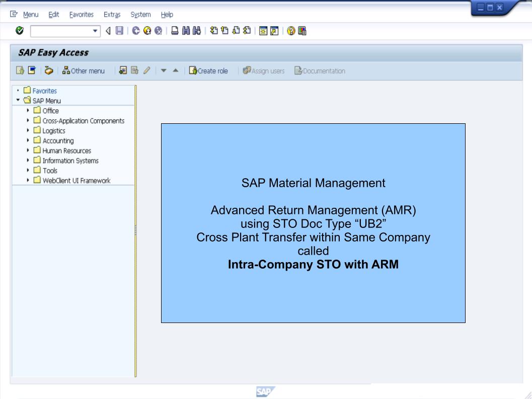Open the command field dropdown arrow
Screen dimensions: 532x399
[95, 31]
